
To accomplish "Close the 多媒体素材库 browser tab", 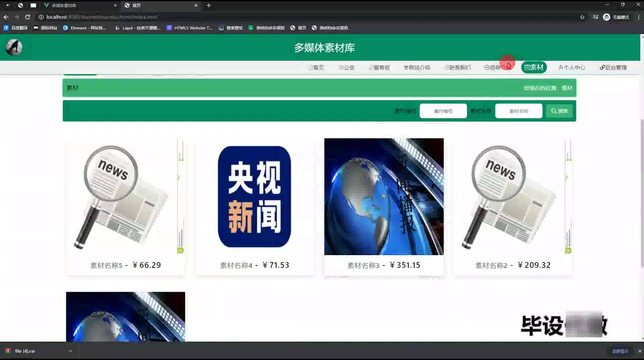I will (115, 5).
